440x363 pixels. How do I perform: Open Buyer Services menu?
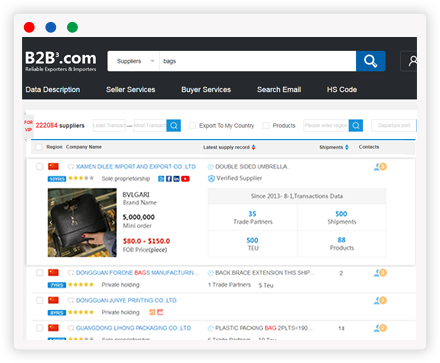(x=206, y=89)
